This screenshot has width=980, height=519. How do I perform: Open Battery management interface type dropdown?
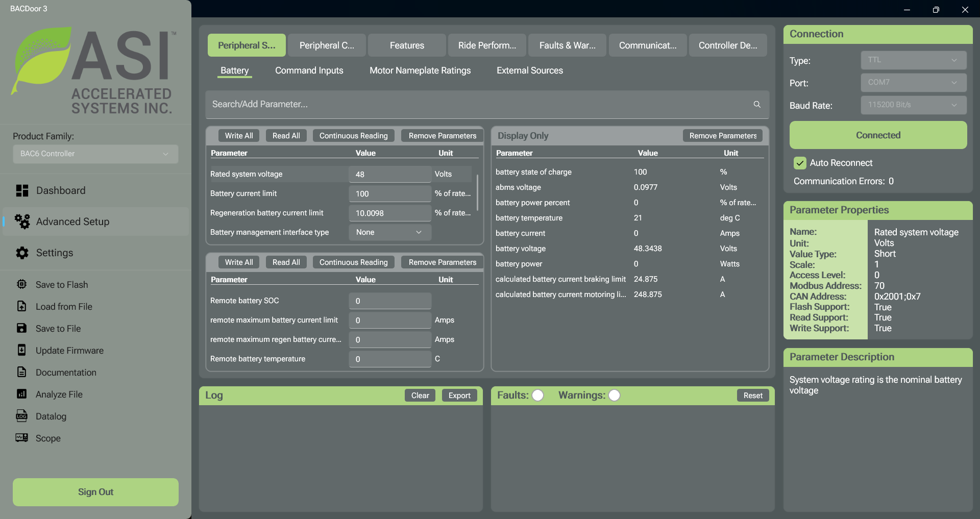(x=390, y=232)
